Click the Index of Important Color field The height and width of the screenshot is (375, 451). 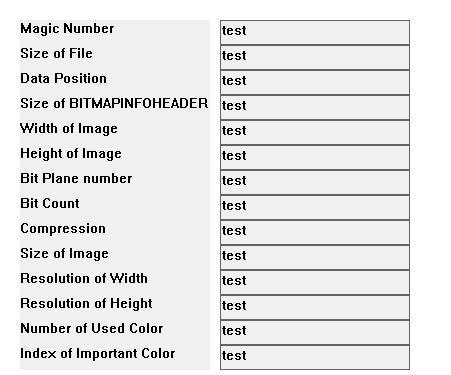click(315, 357)
